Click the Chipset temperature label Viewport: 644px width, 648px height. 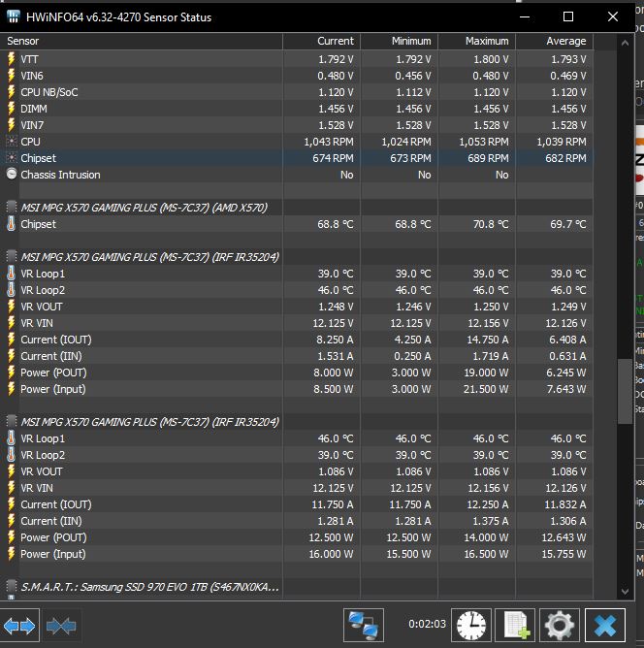coord(38,224)
